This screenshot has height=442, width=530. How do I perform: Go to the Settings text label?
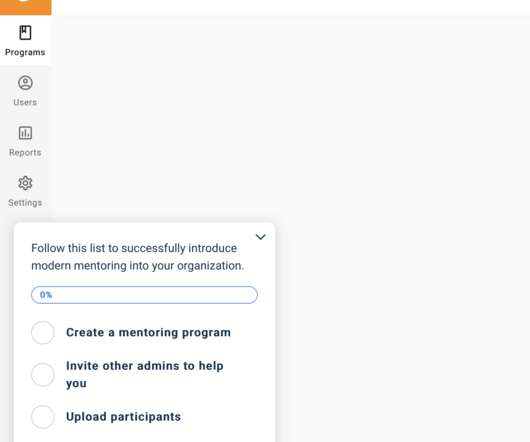click(25, 203)
